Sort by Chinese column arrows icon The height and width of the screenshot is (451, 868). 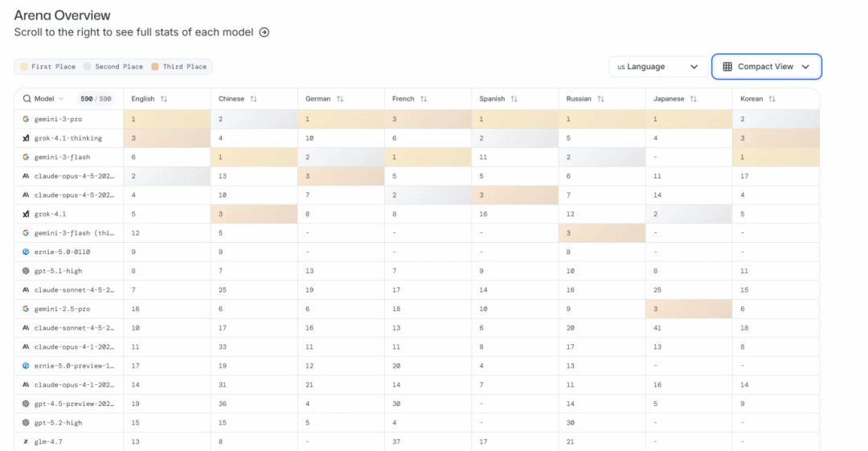coord(253,99)
